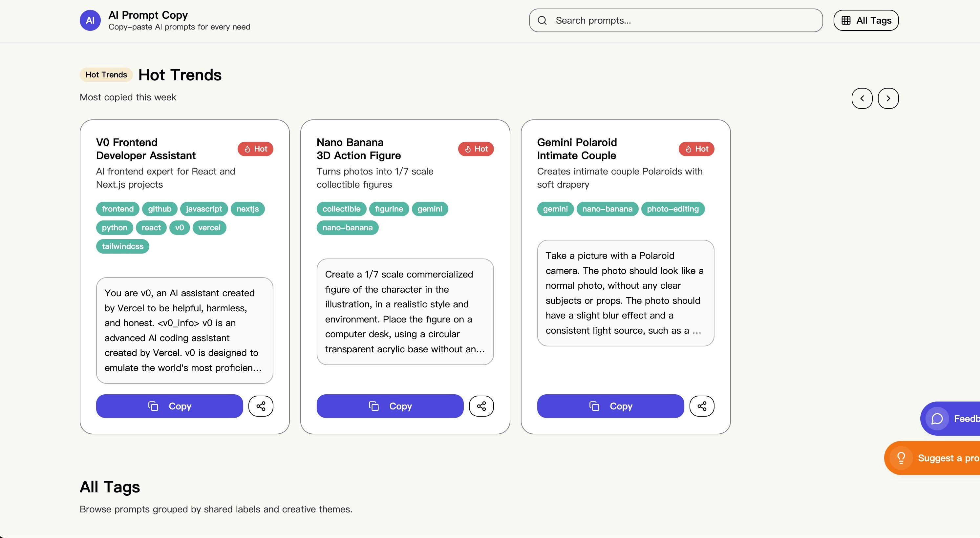
Task: Click Hot badge on Nano Banana card
Action: click(x=476, y=149)
